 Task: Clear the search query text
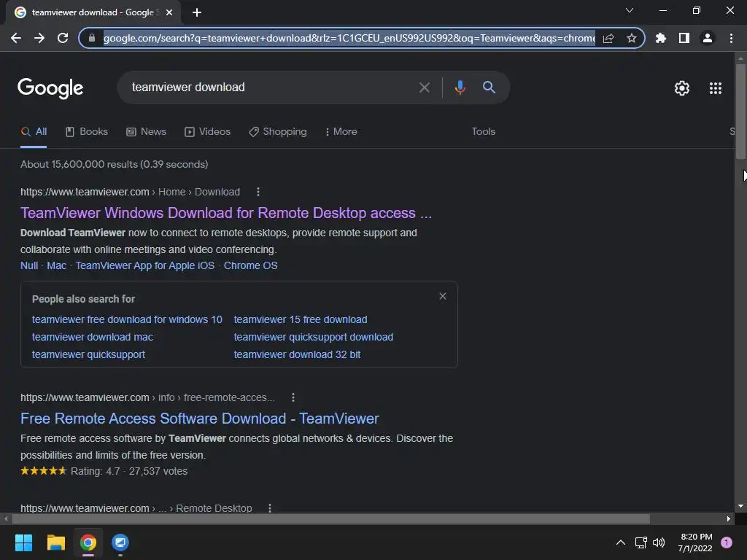click(425, 87)
